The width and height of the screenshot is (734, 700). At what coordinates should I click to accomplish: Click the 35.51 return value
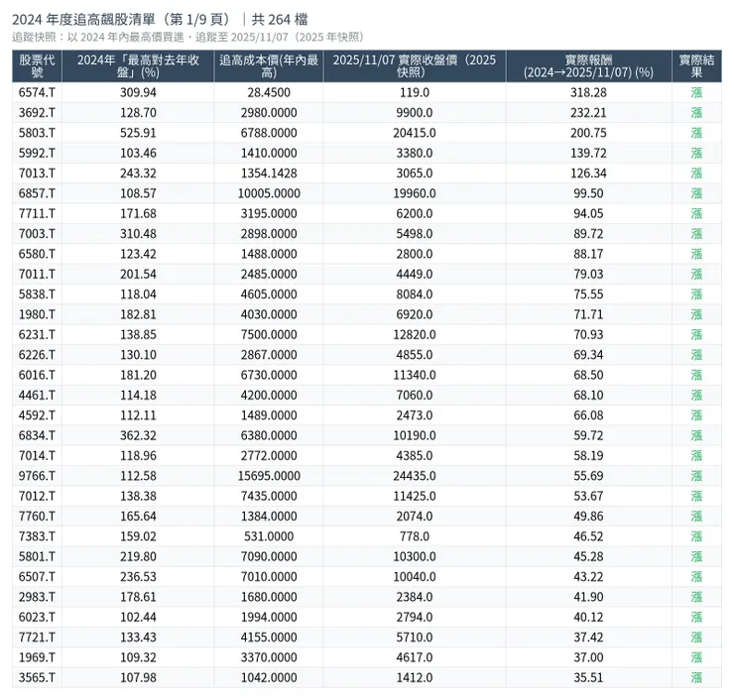588,677
